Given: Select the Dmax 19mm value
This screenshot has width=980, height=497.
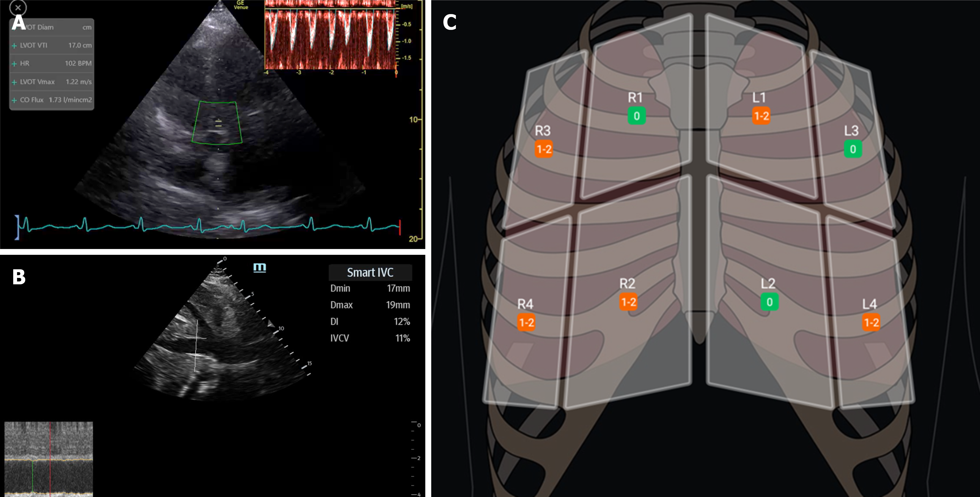Looking at the screenshot, I should [x=398, y=305].
